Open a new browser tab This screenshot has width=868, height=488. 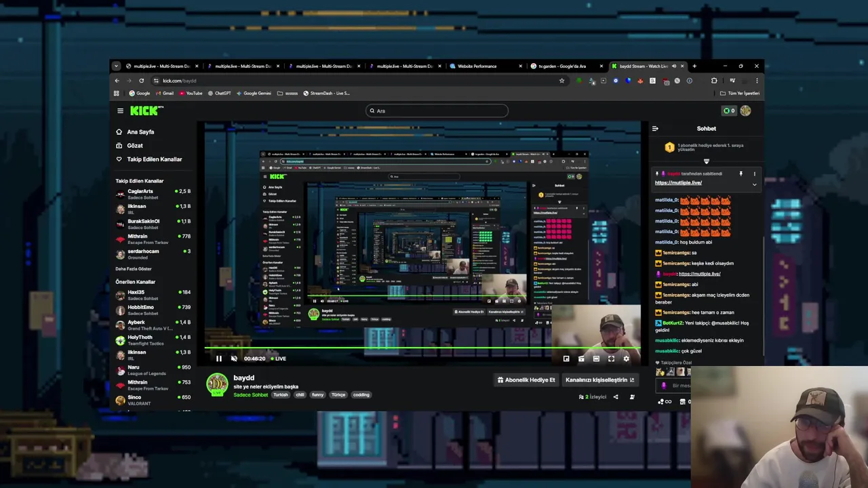tap(694, 66)
